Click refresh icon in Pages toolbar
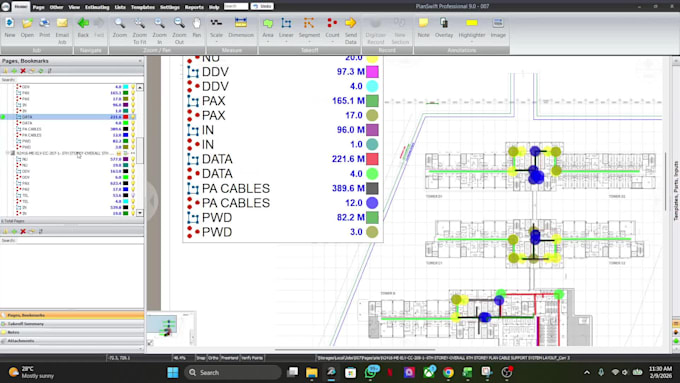 point(40,71)
